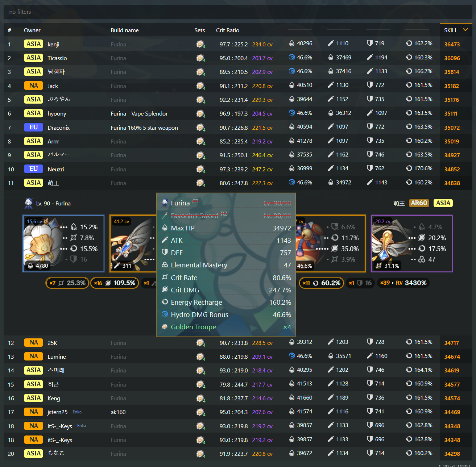Toggle the ×11 Energy Recharge 60.2% roll chip
476x467 pixels.
[x=322, y=283]
